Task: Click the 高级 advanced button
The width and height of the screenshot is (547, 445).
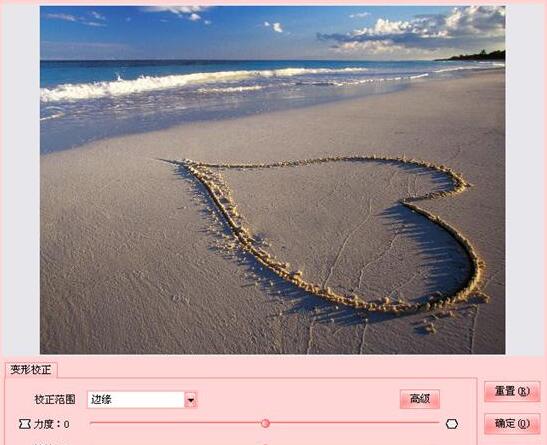Action: point(420,399)
